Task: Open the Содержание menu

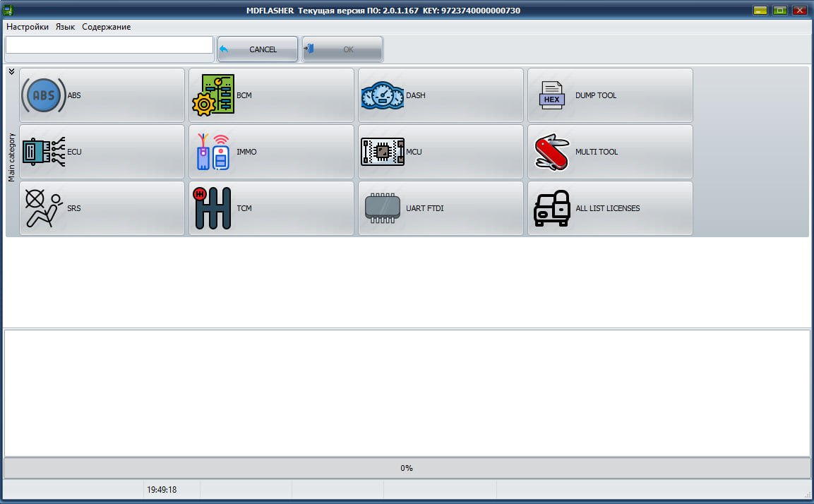Action: pos(107,27)
